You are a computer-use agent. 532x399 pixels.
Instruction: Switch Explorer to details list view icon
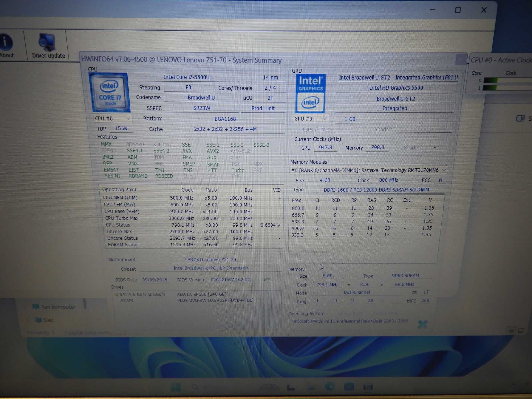point(511,331)
